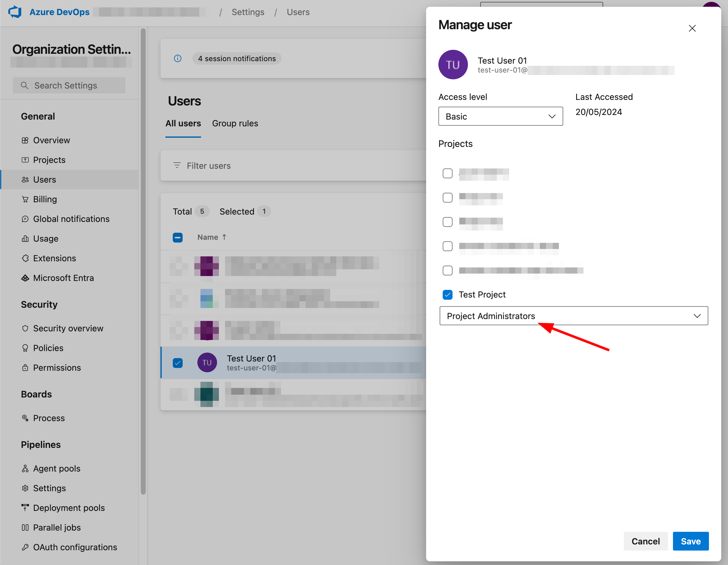
Task: Switch to the Group rules tab
Action: point(235,123)
